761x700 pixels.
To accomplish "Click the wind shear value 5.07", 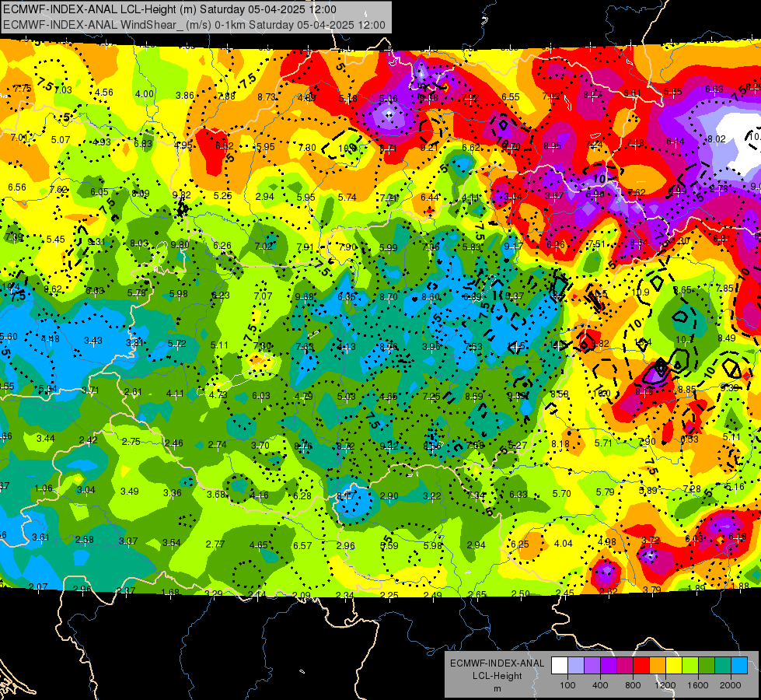I will click(61, 140).
